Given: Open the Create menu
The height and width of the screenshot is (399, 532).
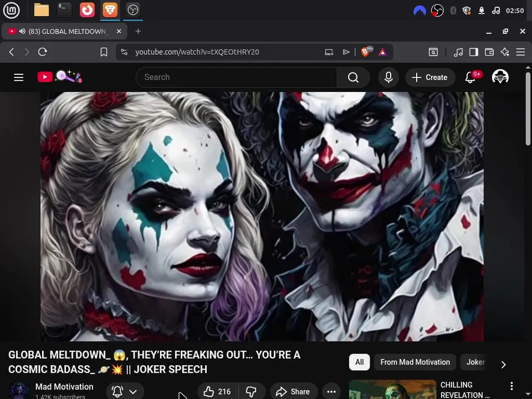Looking at the screenshot, I should (x=429, y=78).
